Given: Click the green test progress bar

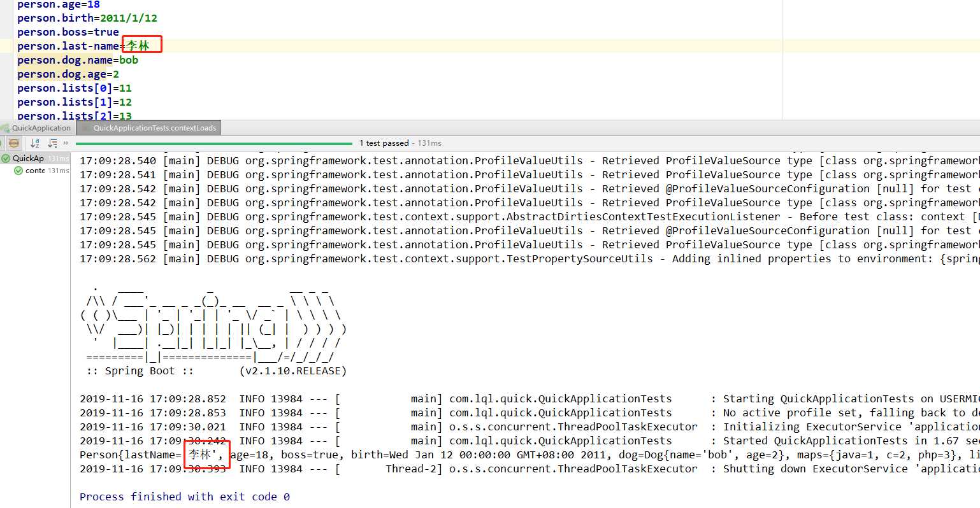Looking at the screenshot, I should coord(214,144).
